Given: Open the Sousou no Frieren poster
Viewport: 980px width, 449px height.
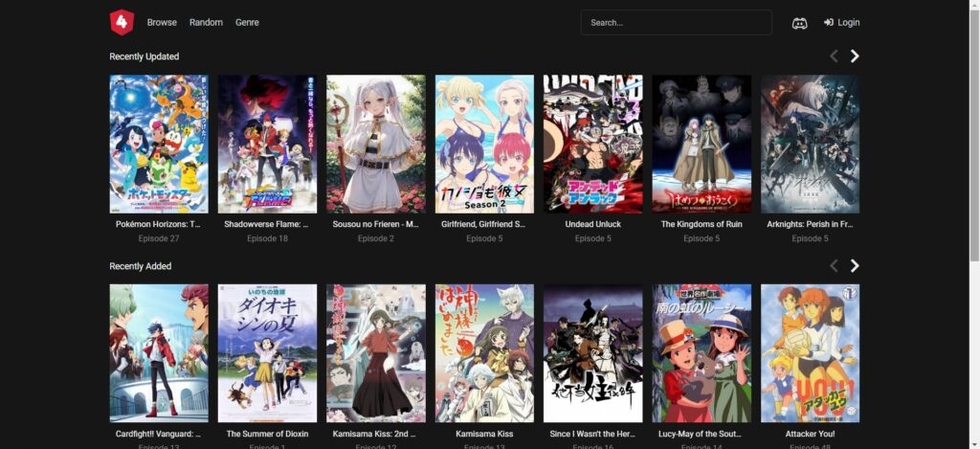Looking at the screenshot, I should click(x=375, y=145).
